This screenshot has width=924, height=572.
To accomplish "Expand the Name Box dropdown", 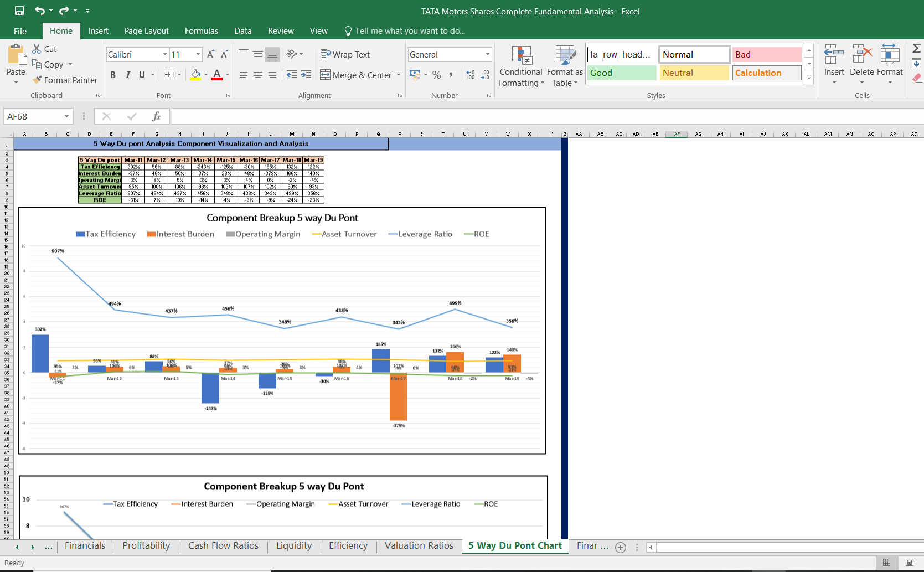I will coord(66,116).
